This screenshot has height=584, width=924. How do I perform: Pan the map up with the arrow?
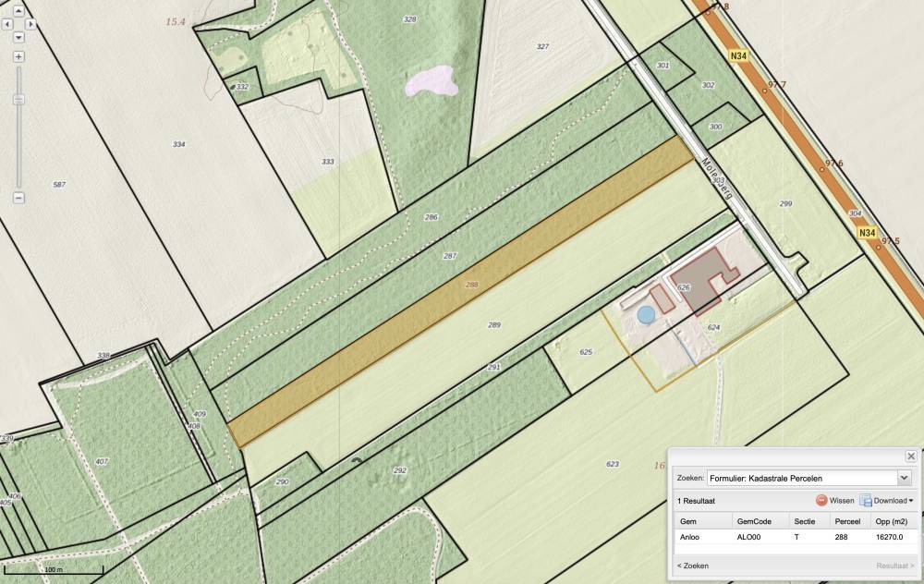click(x=18, y=11)
